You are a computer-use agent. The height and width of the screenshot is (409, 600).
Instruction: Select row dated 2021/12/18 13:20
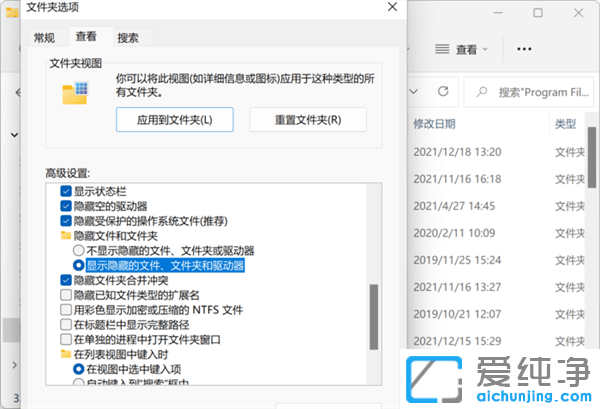click(x=497, y=152)
